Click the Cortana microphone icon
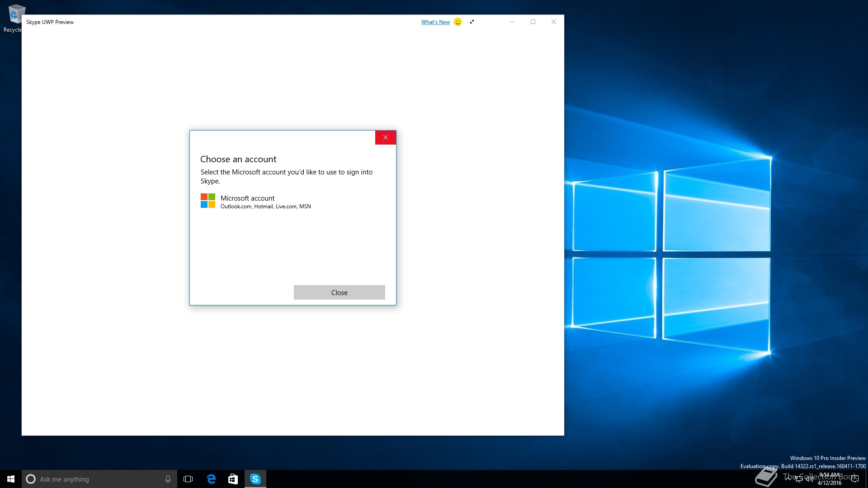The height and width of the screenshot is (488, 868). [x=168, y=479]
